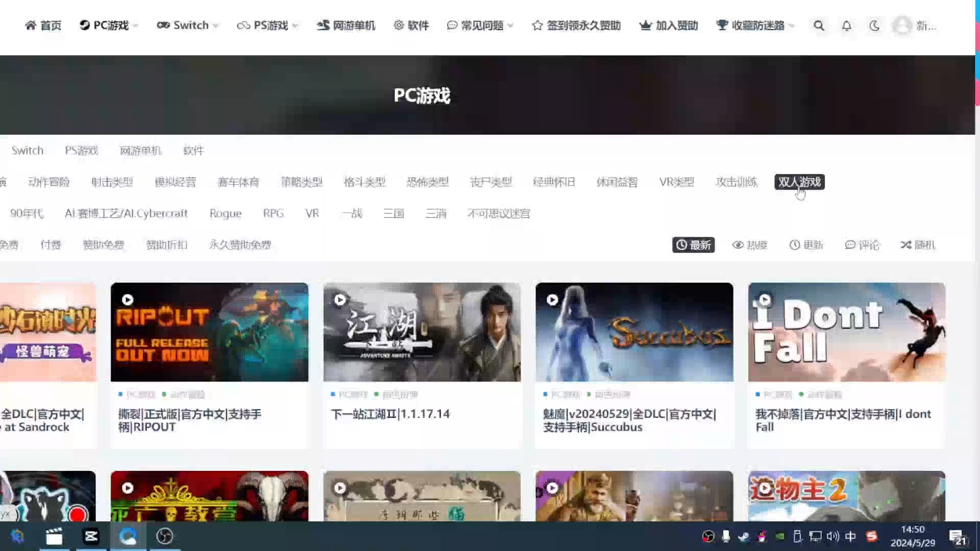
Task: Sort by 评论 comments
Action: 862,245
